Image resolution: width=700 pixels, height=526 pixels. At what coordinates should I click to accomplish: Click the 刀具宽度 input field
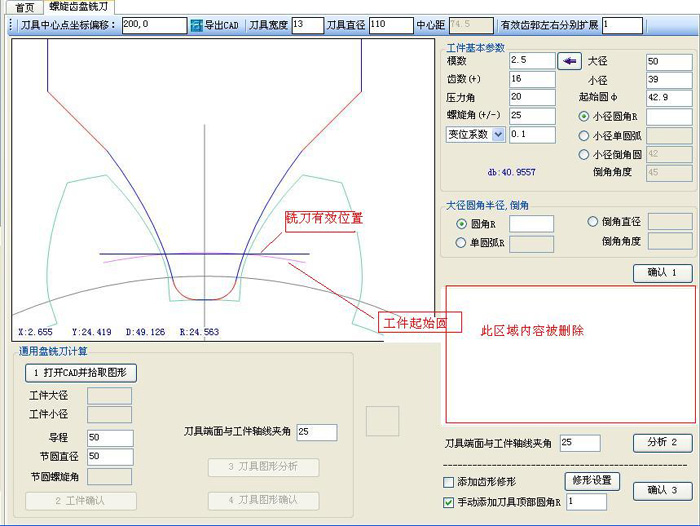click(307, 25)
